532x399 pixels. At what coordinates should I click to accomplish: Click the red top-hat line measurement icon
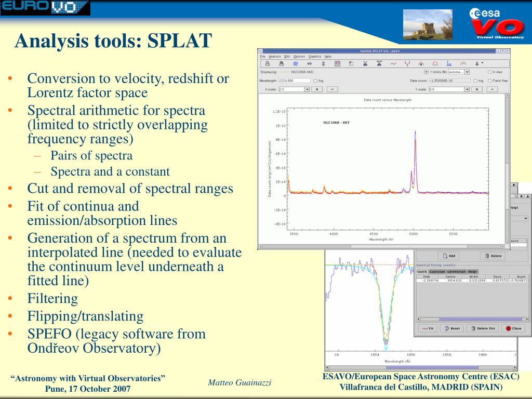(x=435, y=63)
